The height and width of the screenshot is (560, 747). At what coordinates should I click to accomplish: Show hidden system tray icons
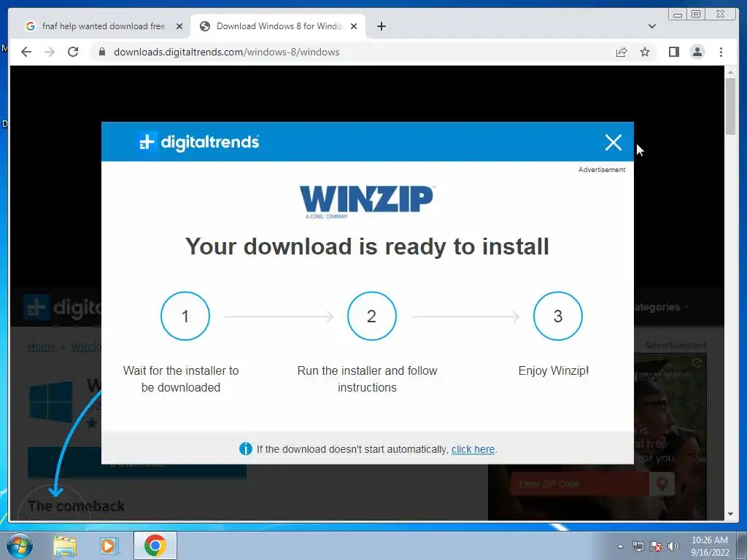620,546
